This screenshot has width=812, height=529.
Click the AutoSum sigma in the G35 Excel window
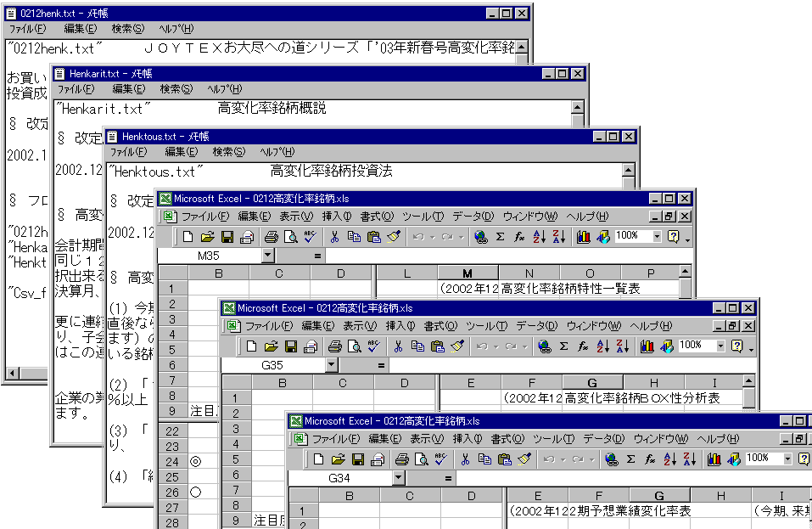(564, 346)
